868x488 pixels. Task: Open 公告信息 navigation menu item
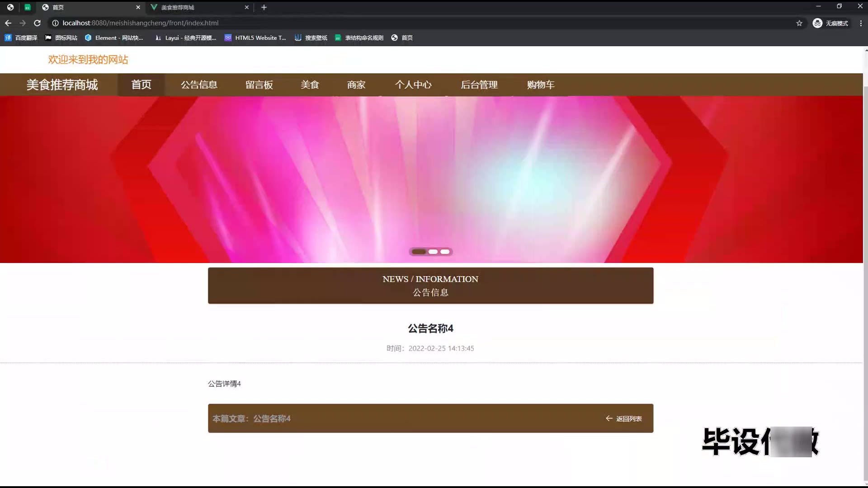point(199,85)
